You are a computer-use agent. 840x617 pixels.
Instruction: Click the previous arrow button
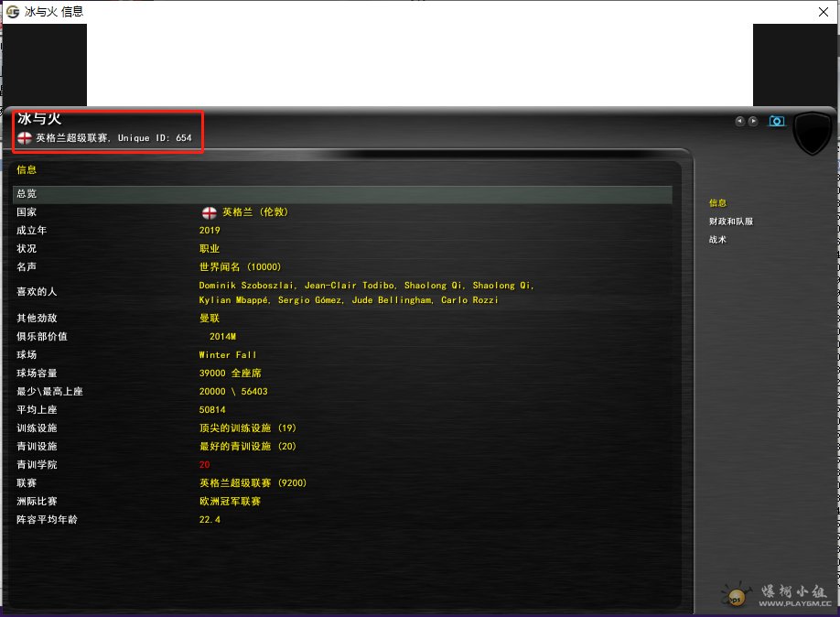click(739, 121)
